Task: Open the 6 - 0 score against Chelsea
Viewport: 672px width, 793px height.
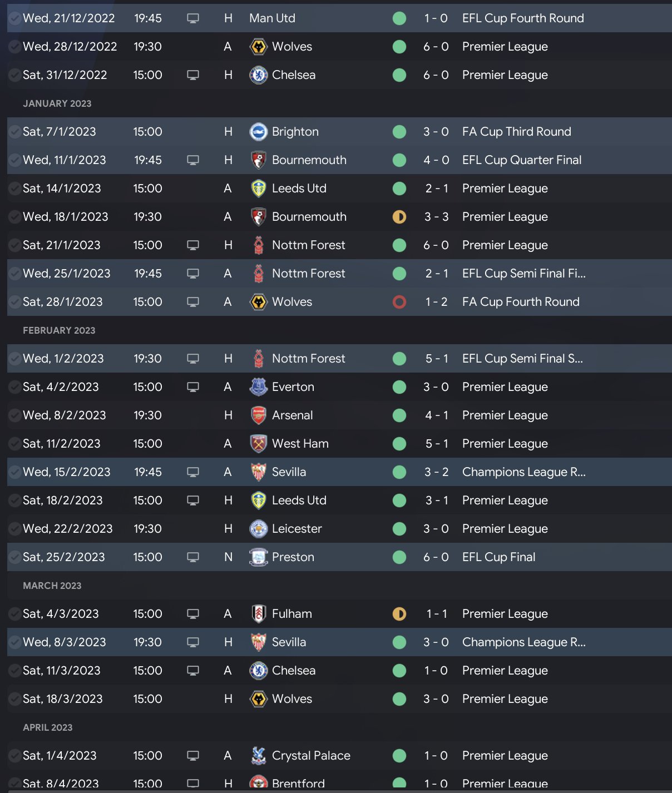Action: pos(436,75)
